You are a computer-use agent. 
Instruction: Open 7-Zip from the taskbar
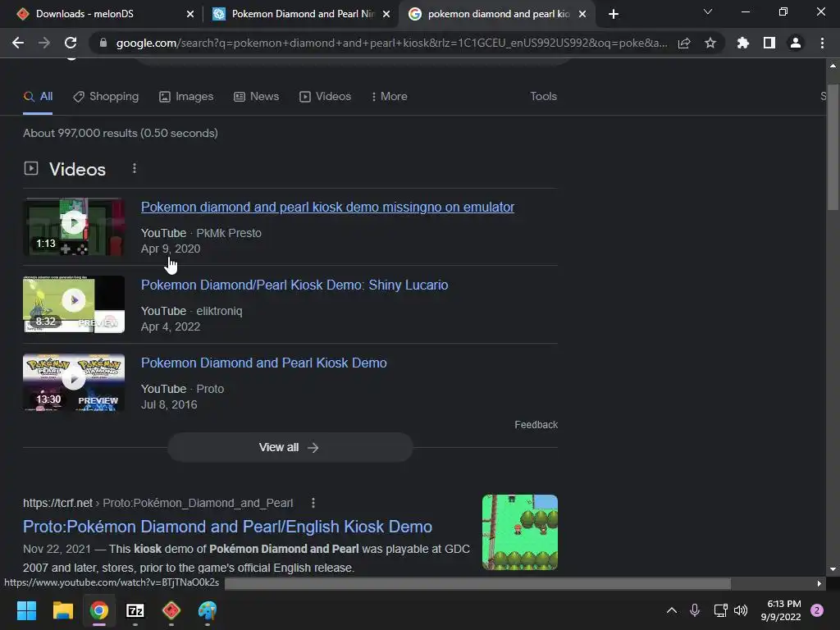(x=135, y=610)
